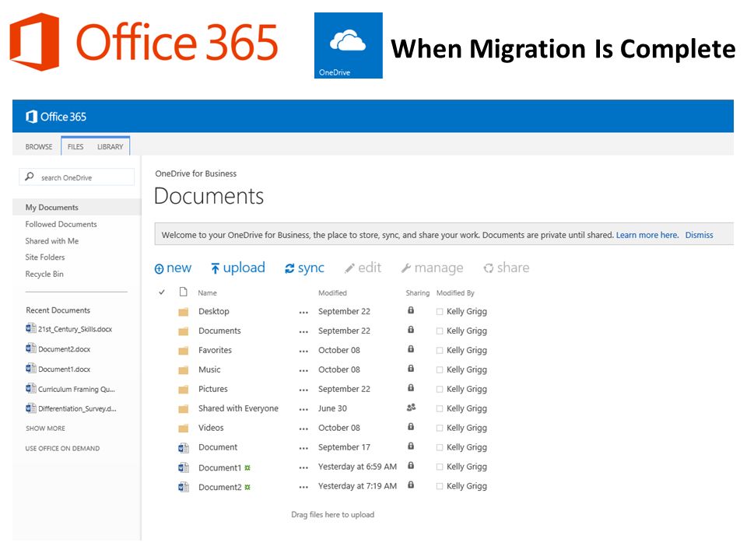
Task: Click the Word icon beside Document2
Action: click(184, 487)
